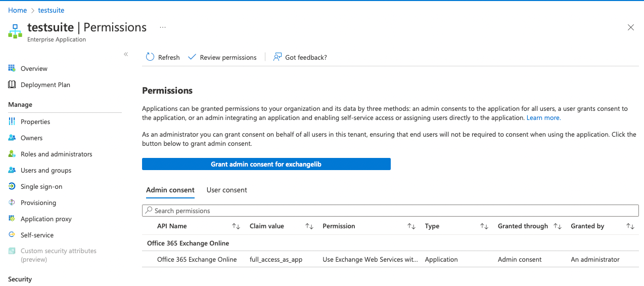This screenshot has height=286, width=644.
Task: Open the ellipsis more options menu
Action: (x=163, y=27)
